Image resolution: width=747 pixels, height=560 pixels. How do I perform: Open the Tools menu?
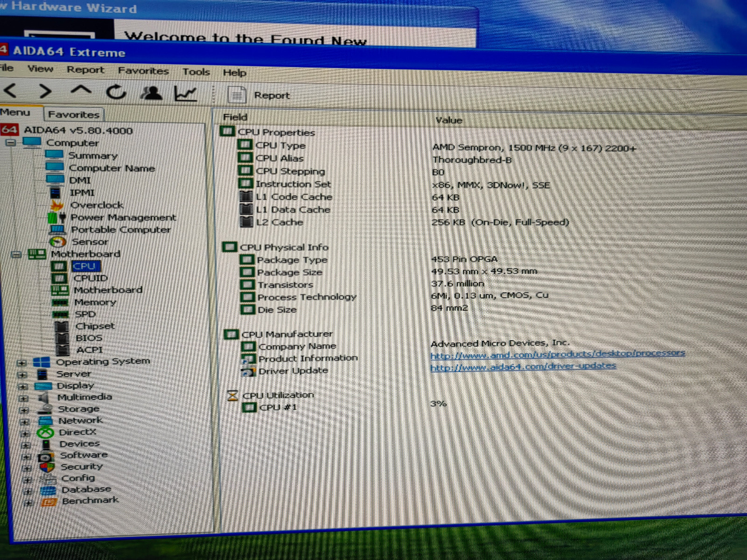pos(196,72)
